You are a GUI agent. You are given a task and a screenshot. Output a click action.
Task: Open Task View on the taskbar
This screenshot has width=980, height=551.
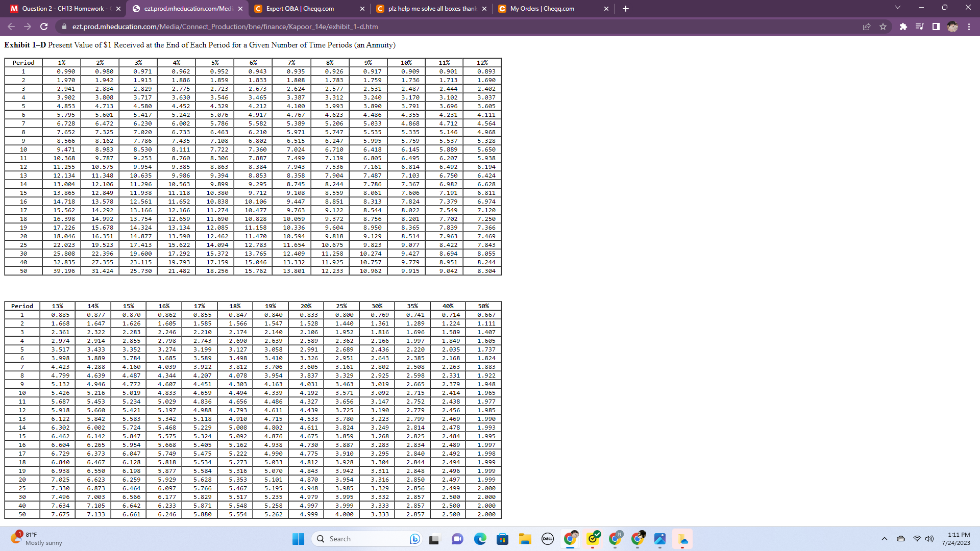tap(434, 539)
